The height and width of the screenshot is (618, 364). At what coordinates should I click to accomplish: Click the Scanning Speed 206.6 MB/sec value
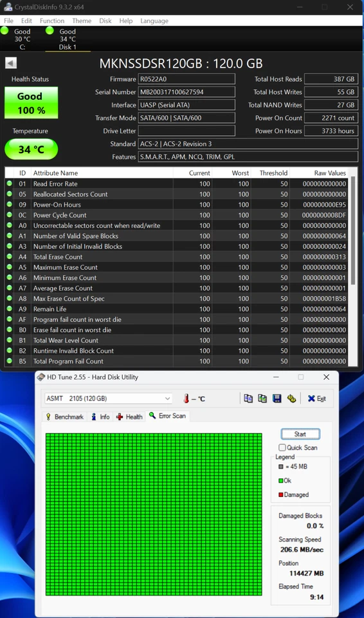point(302,549)
